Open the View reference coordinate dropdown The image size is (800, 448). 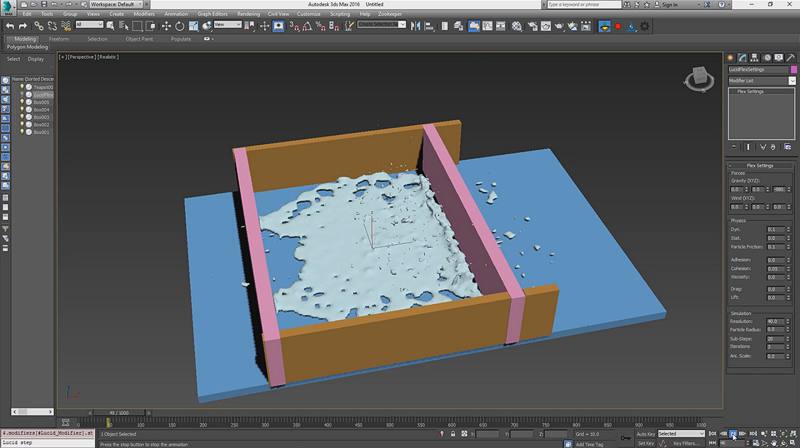[x=226, y=25]
